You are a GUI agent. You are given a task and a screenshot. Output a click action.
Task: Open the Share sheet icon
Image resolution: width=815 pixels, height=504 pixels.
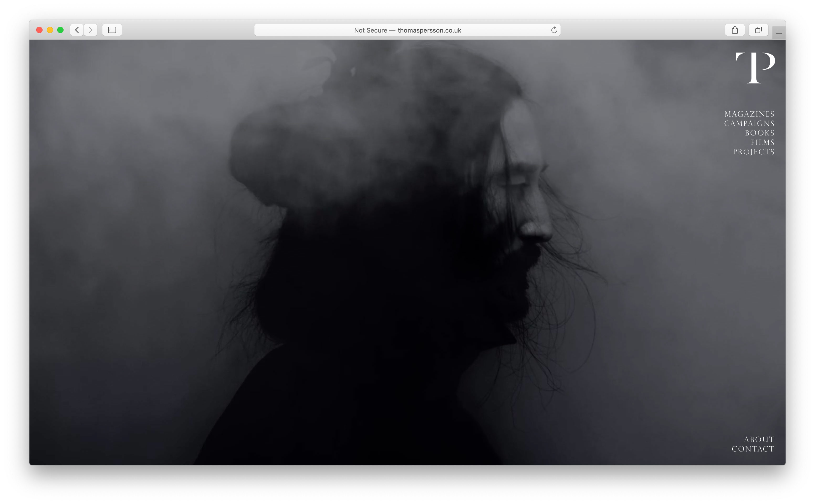[x=735, y=30]
